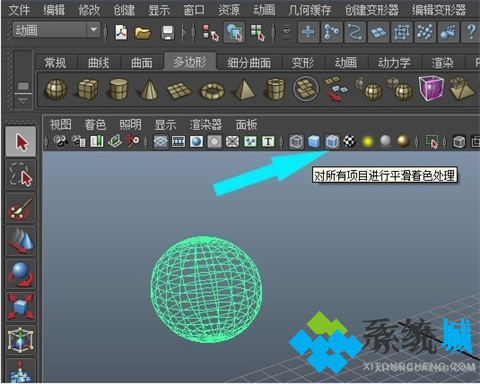Open the shelf options triangle menu
Screen dimensions: 480x384
pyautogui.click(x=23, y=101)
